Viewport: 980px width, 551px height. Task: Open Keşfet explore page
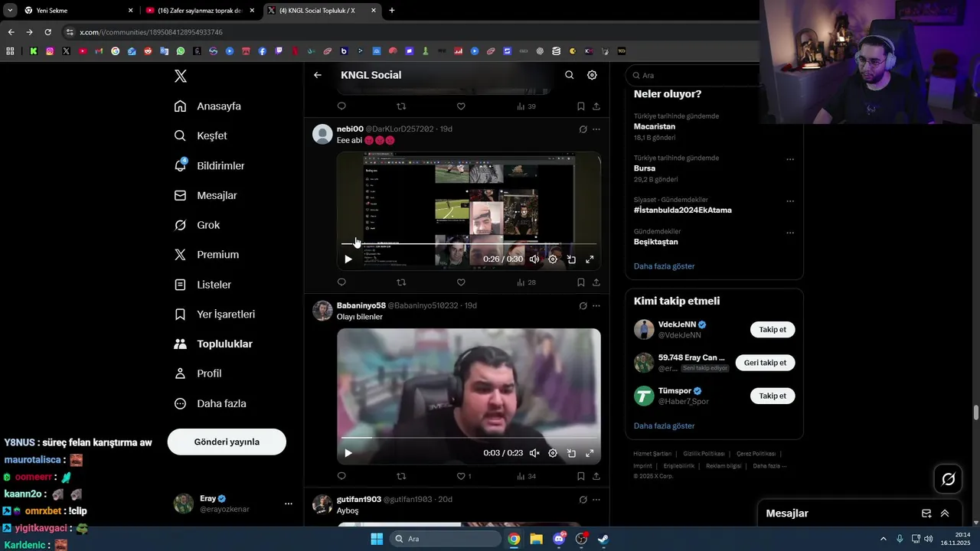(201, 135)
